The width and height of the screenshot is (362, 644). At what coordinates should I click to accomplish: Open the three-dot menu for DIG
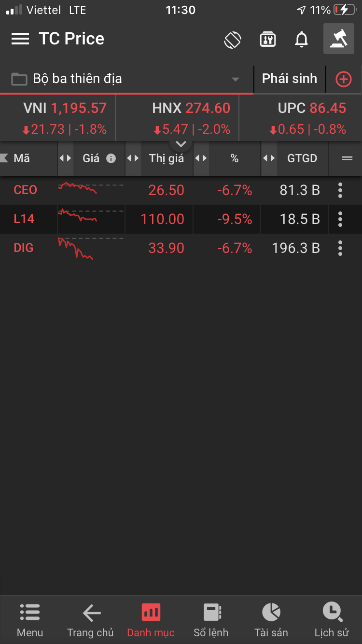(340, 248)
